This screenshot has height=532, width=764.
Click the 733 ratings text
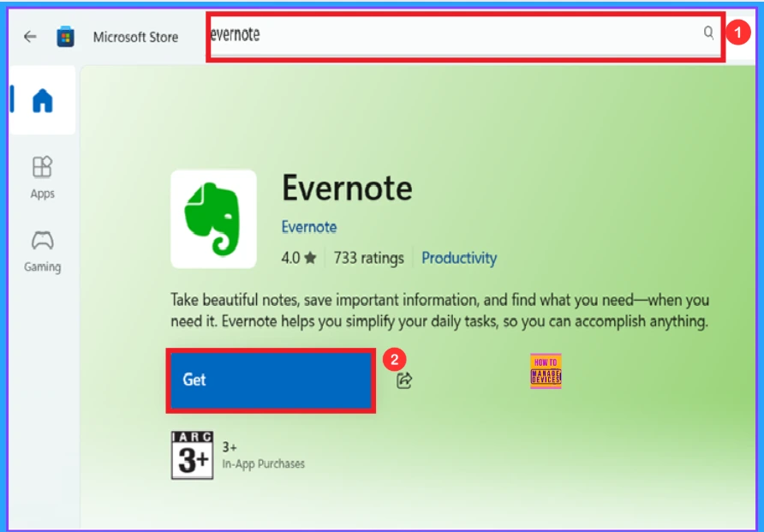coord(369,258)
